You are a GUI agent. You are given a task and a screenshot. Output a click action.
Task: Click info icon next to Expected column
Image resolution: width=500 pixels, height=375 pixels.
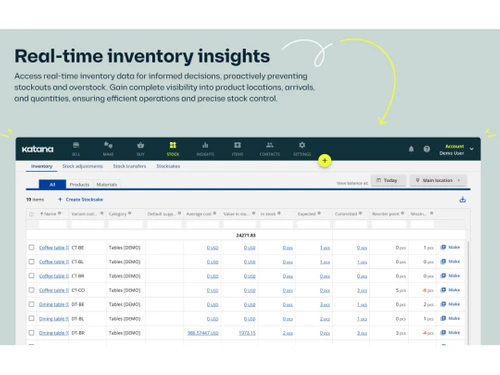pos(319,213)
